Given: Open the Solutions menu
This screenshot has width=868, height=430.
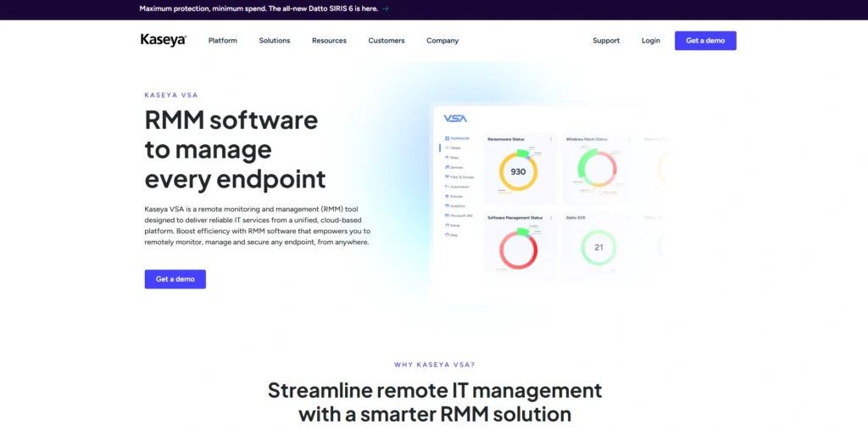Looking at the screenshot, I should tap(275, 41).
